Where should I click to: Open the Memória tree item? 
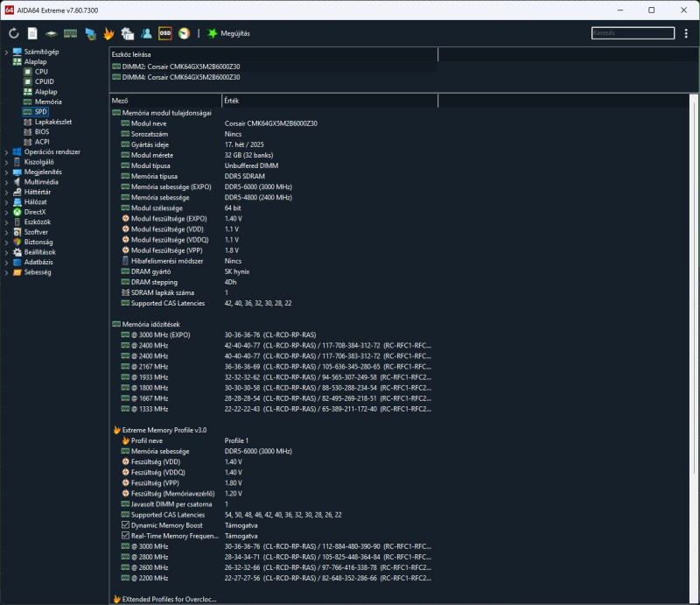tap(48, 102)
